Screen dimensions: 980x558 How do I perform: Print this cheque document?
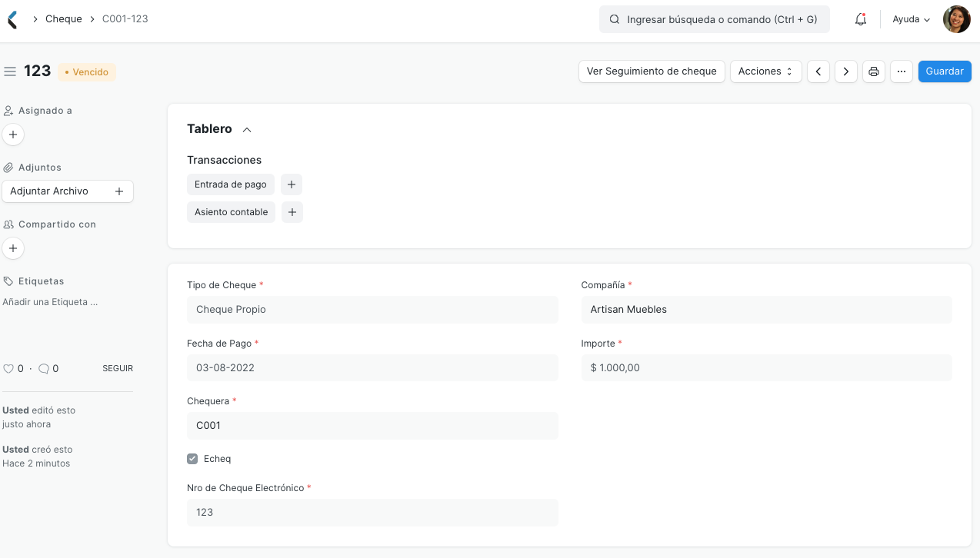[x=874, y=71]
